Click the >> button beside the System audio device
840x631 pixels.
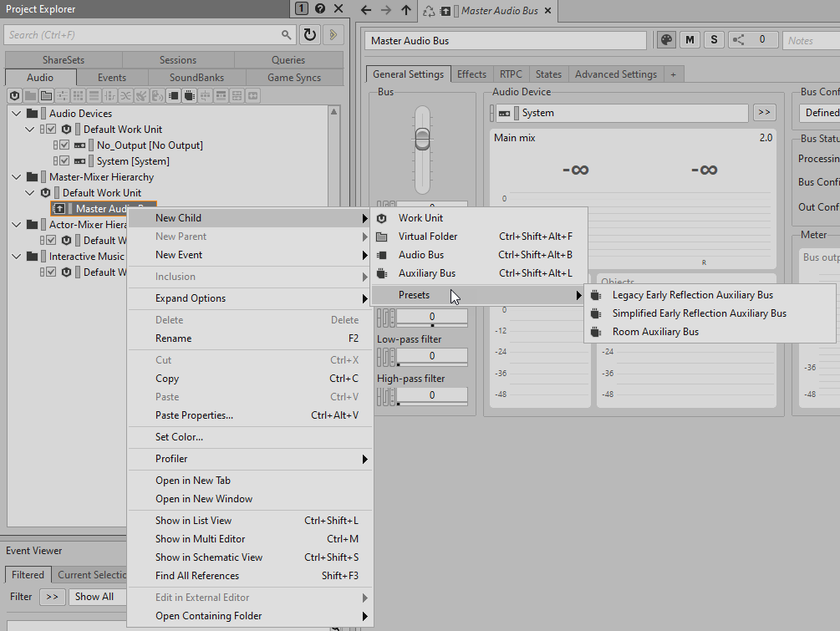tap(763, 113)
